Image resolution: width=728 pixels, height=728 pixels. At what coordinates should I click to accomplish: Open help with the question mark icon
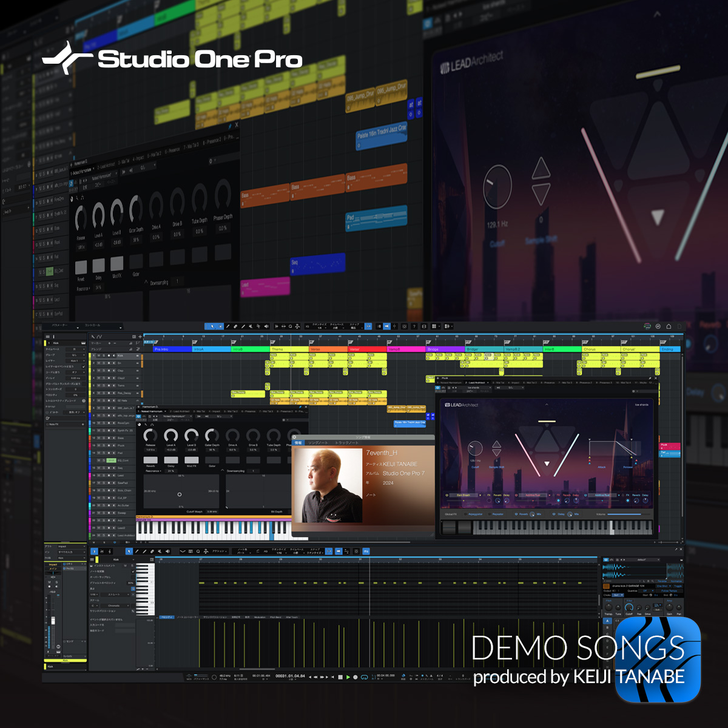pos(414,326)
